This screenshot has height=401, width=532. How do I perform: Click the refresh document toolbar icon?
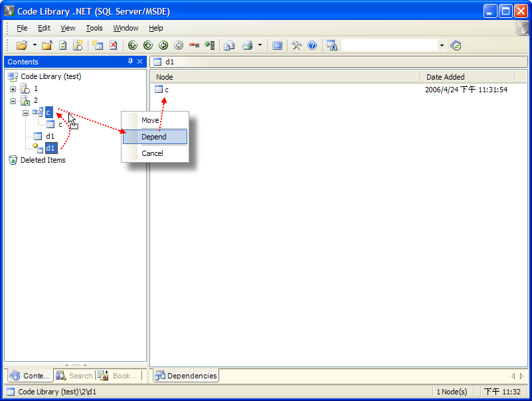pyautogui.click(x=63, y=45)
